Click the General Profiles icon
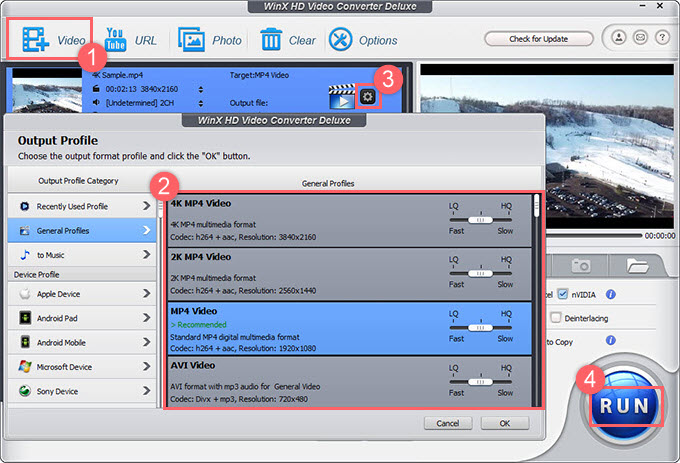This screenshot has width=680, height=463. tap(25, 231)
